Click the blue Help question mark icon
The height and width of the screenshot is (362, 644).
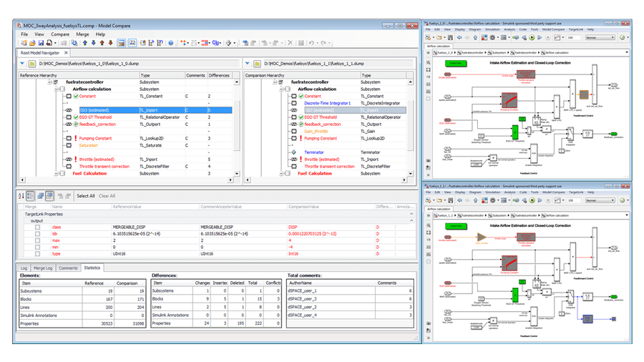pyautogui.click(x=171, y=43)
